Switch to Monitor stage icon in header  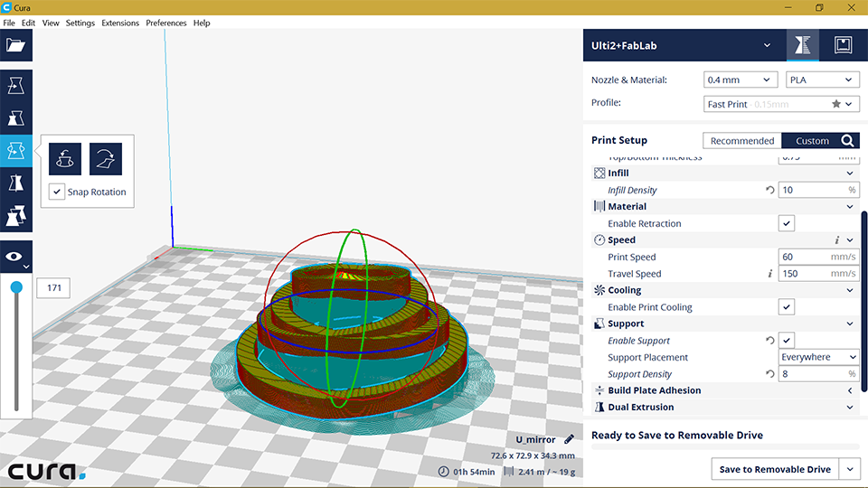843,45
